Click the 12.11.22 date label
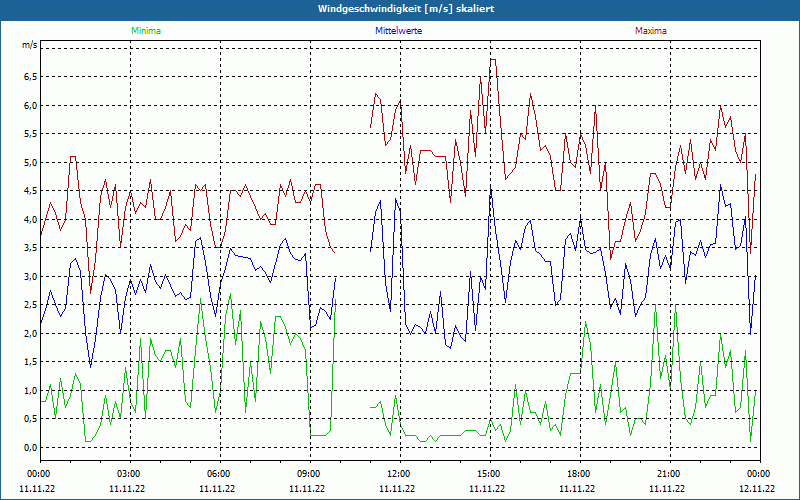800x500 pixels. pos(757,488)
